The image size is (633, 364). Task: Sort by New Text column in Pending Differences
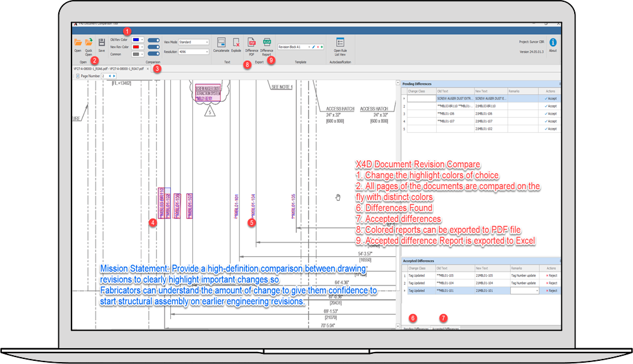point(491,91)
